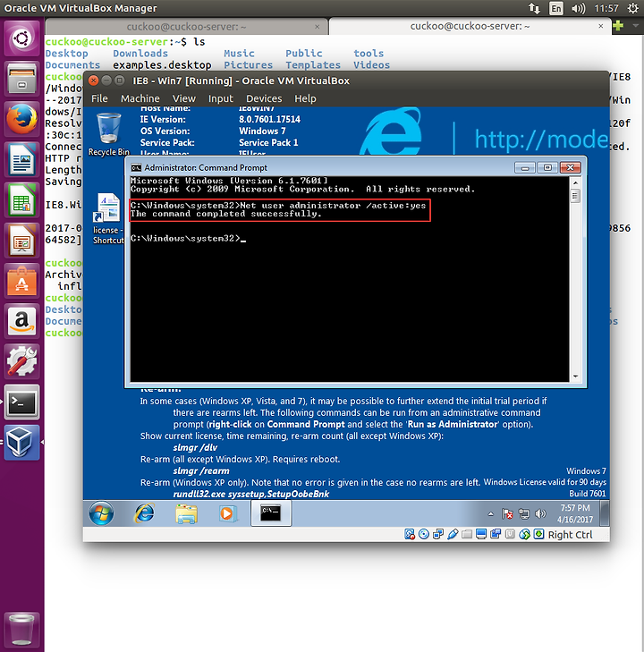
Task: Open the Machine menu
Action: [140, 98]
